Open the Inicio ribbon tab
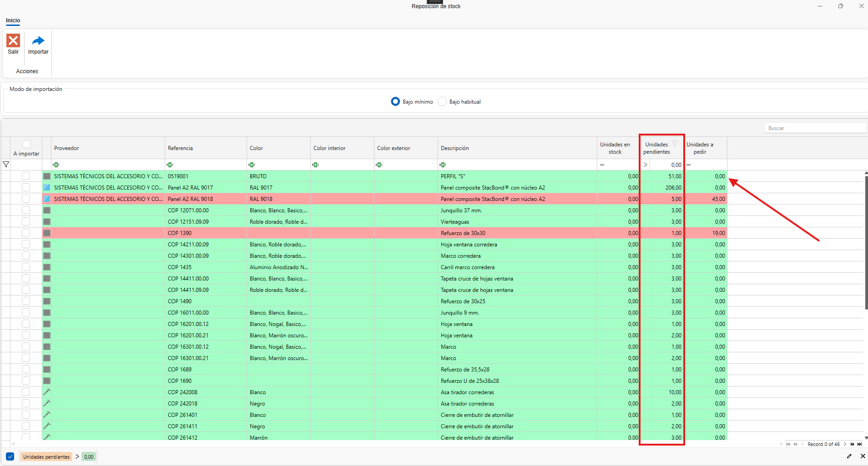 pos(13,20)
